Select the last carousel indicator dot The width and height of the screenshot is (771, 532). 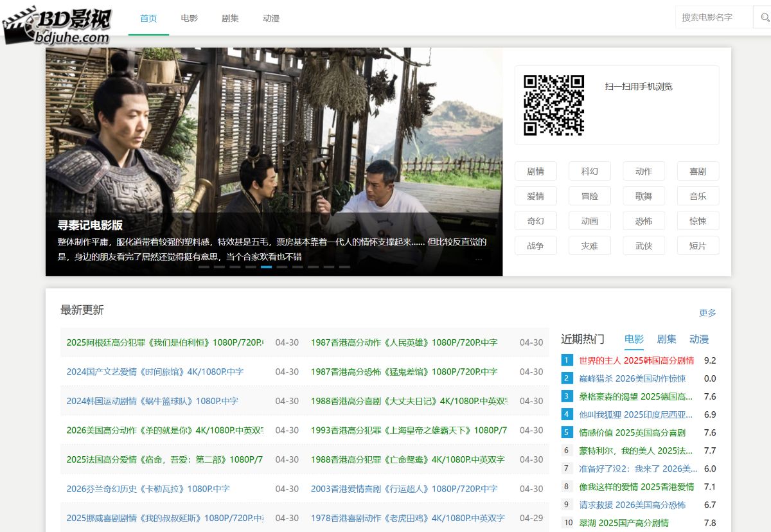point(344,267)
